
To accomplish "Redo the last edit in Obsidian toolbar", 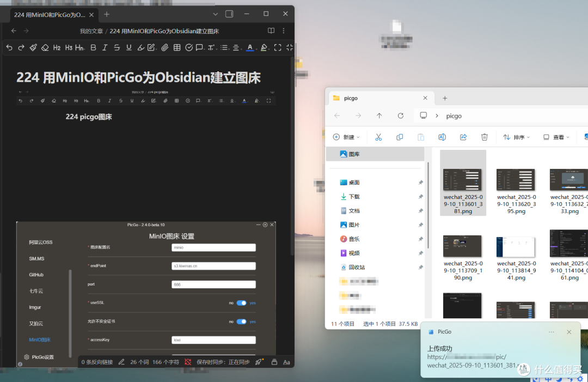I will pyautogui.click(x=21, y=47).
